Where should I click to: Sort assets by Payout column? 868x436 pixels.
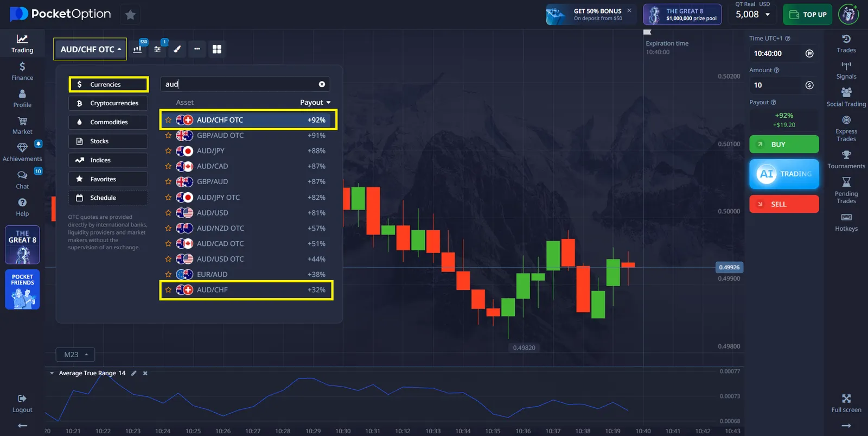[x=315, y=103]
